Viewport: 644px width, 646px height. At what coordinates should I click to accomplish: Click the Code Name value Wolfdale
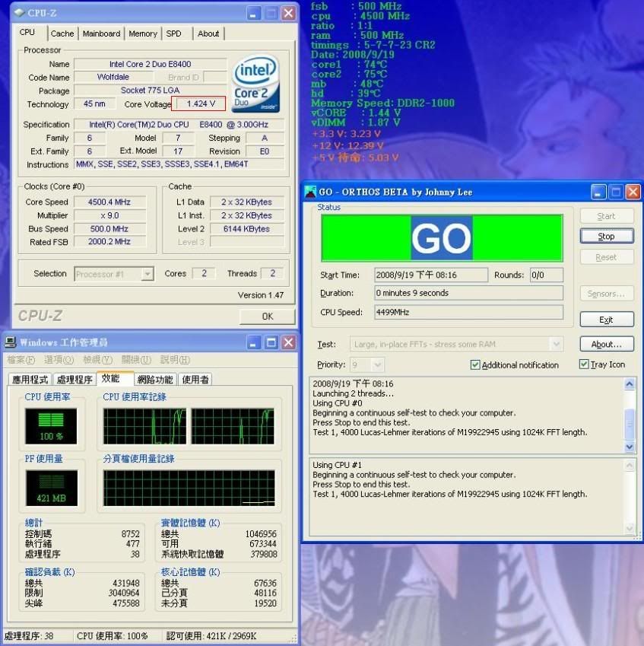pyautogui.click(x=113, y=77)
